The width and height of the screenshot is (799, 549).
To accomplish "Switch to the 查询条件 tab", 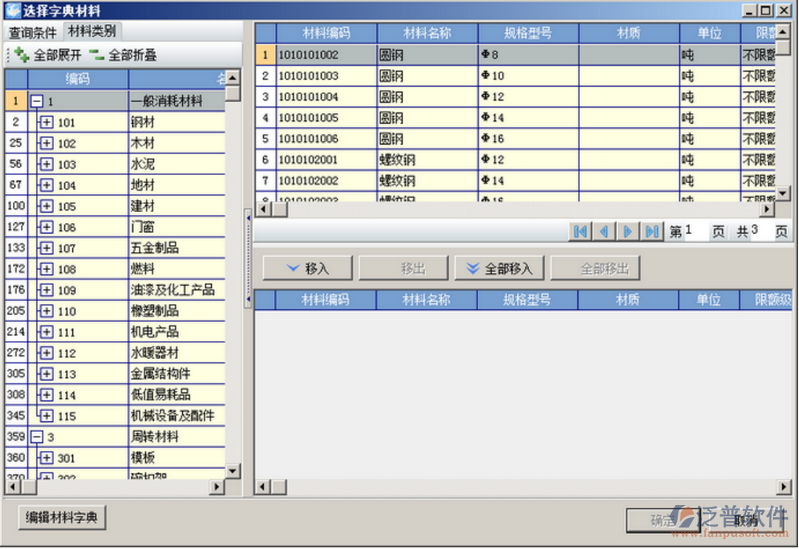I will tap(33, 32).
